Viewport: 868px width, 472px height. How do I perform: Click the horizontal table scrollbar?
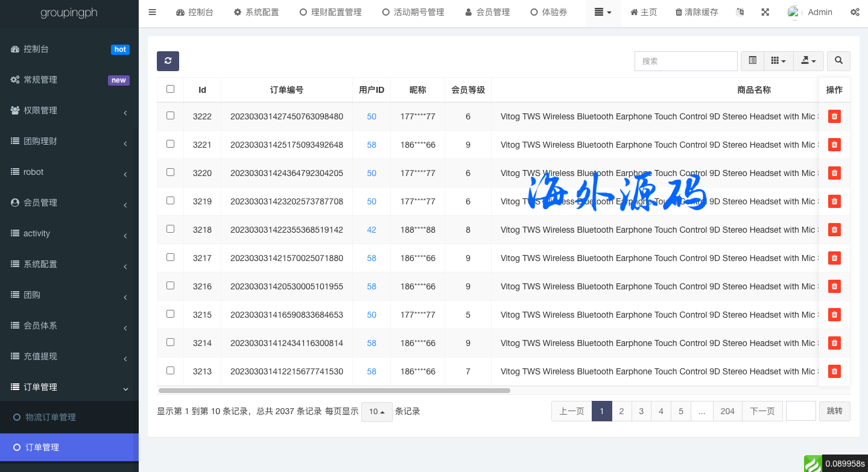334,391
